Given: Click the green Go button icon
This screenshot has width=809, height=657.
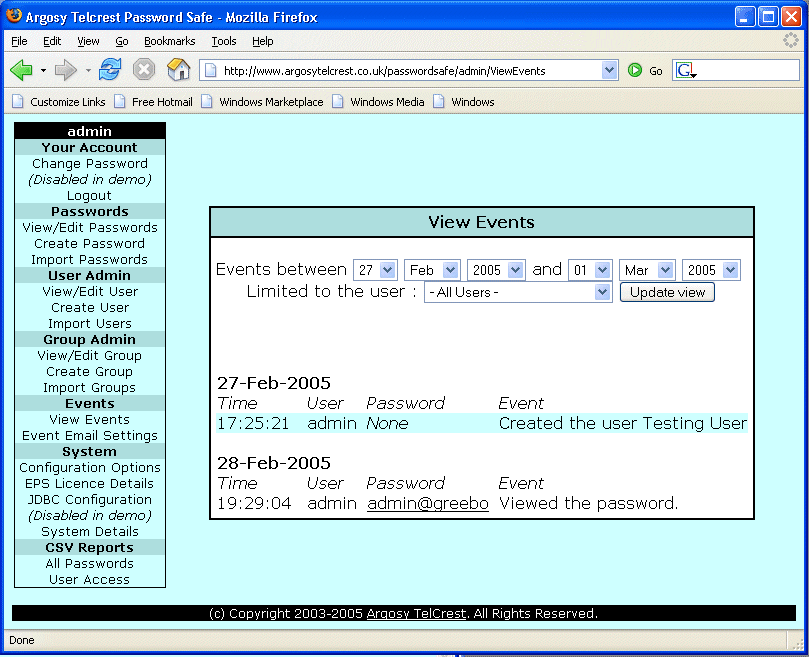Looking at the screenshot, I should (635, 70).
